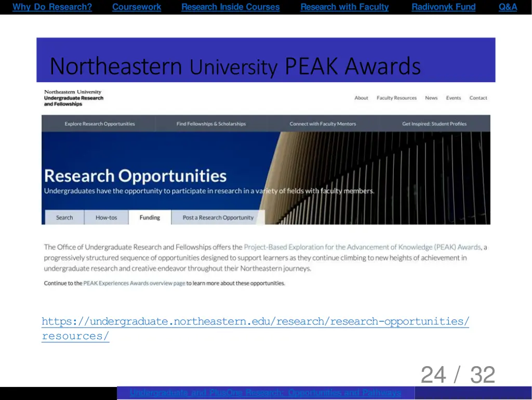Open the 'Why Do Research?' section link

coord(52,7)
